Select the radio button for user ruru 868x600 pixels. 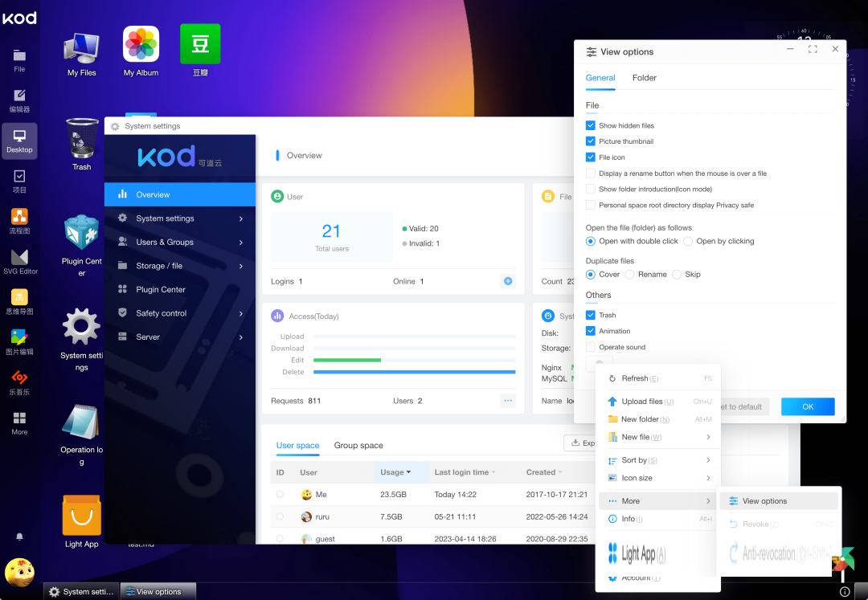pyautogui.click(x=280, y=516)
